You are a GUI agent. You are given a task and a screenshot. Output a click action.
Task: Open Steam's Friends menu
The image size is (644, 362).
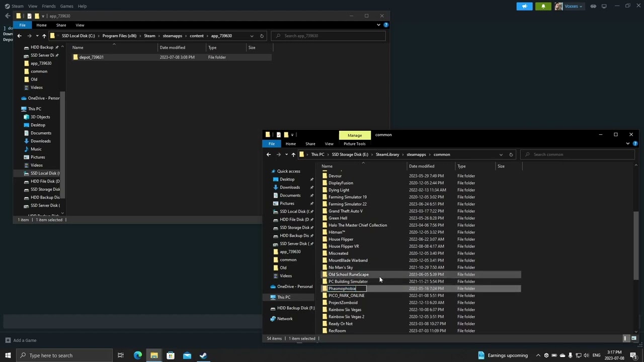49,6
